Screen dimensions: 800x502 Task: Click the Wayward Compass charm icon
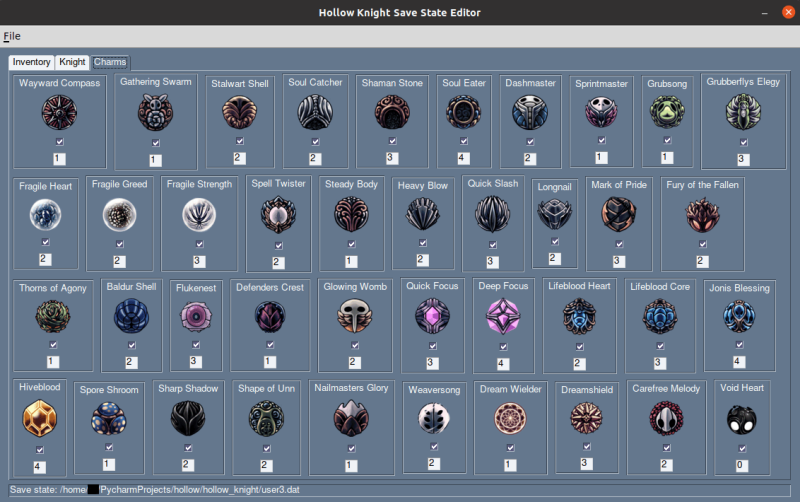click(59, 112)
